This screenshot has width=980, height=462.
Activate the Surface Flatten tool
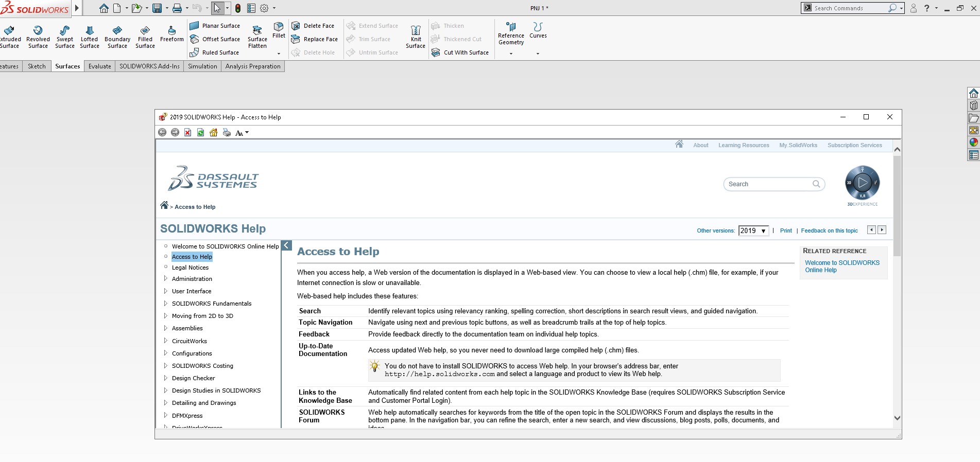coord(257,37)
